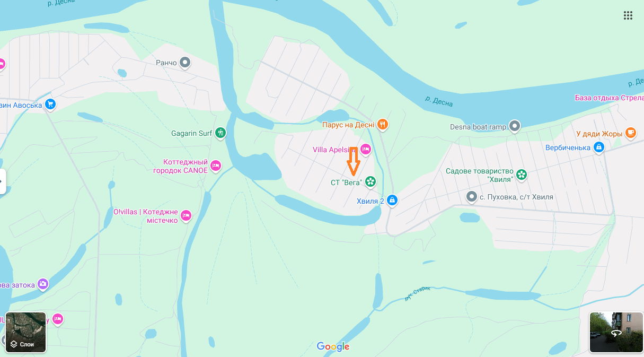This screenshot has height=357, width=644.
Task: Open the Google apps grid menu
Action: (628, 15)
